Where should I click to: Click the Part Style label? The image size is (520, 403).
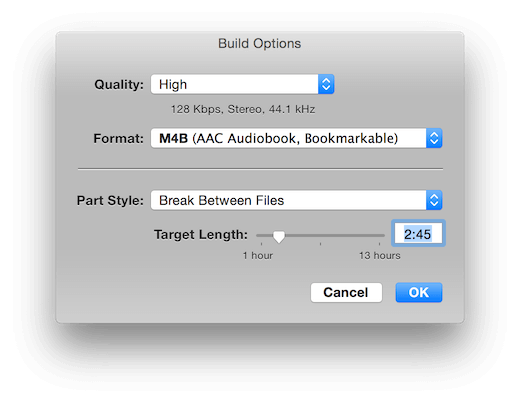pyautogui.click(x=110, y=201)
